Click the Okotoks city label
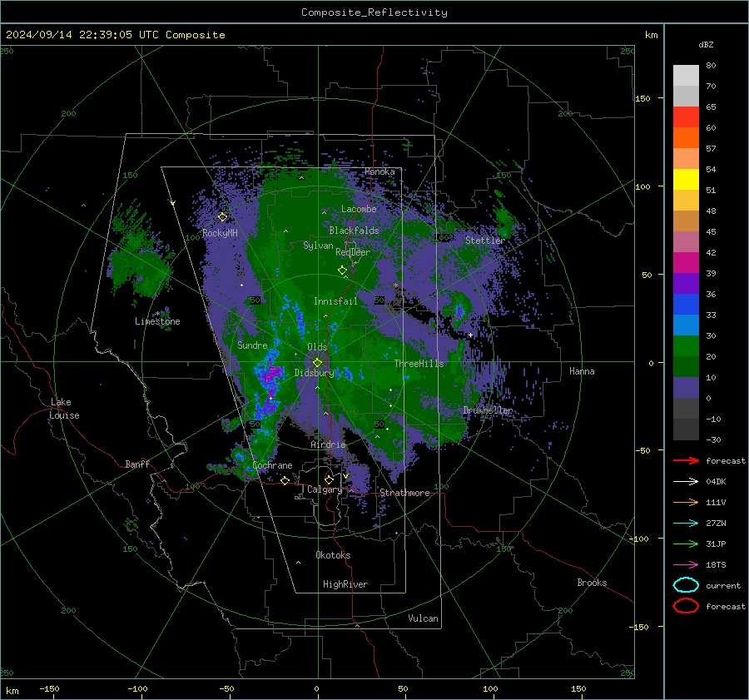The height and width of the screenshot is (700, 749). pyautogui.click(x=333, y=555)
